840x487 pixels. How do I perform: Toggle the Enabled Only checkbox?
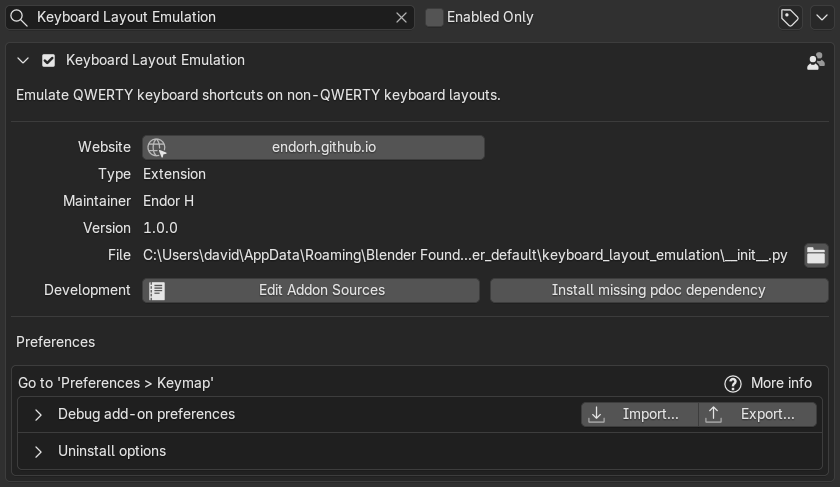(434, 18)
